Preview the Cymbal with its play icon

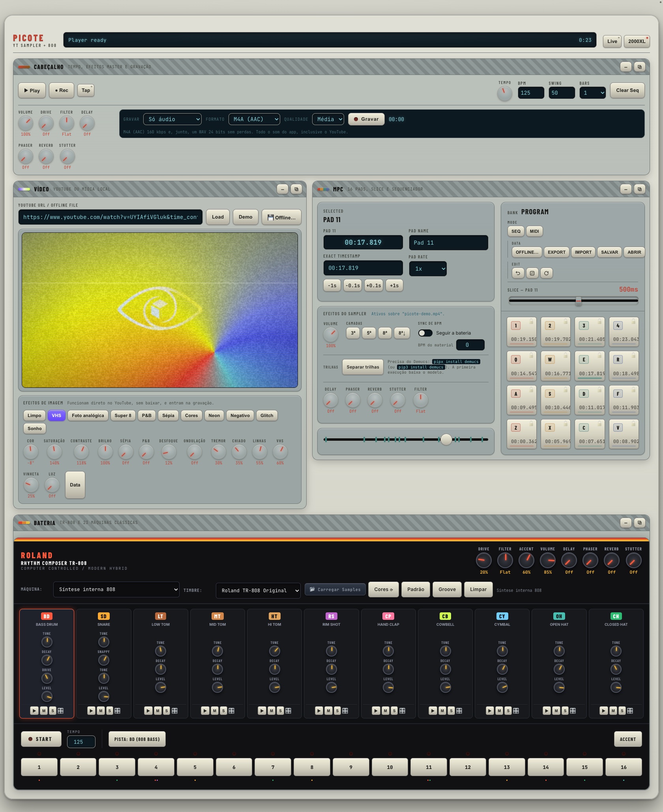click(490, 711)
